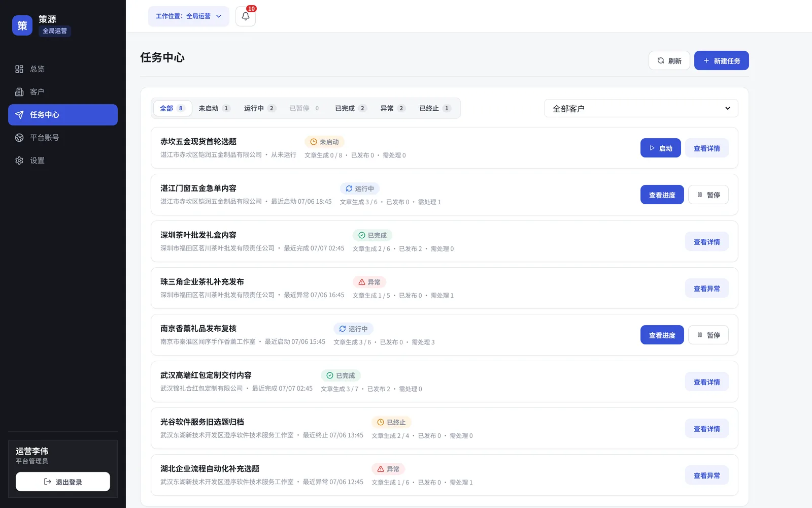812x508 pixels.
Task: Click 异常 badge on 湖北企业流程自动化补充选题
Action: click(388, 469)
